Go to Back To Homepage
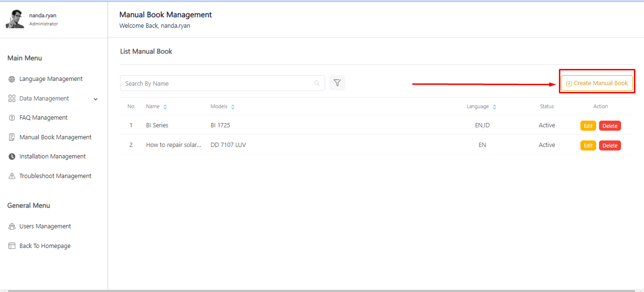 pyautogui.click(x=45, y=246)
